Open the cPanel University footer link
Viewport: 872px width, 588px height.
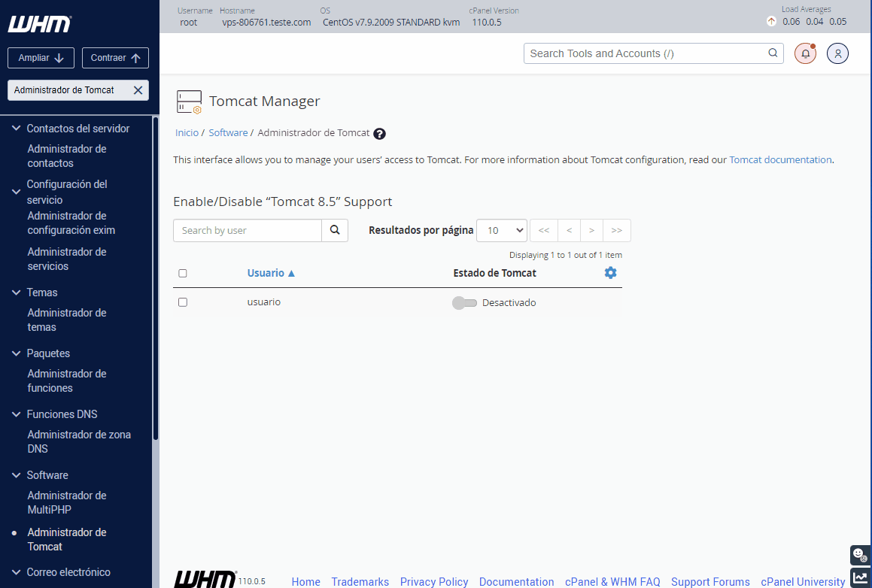point(803,581)
